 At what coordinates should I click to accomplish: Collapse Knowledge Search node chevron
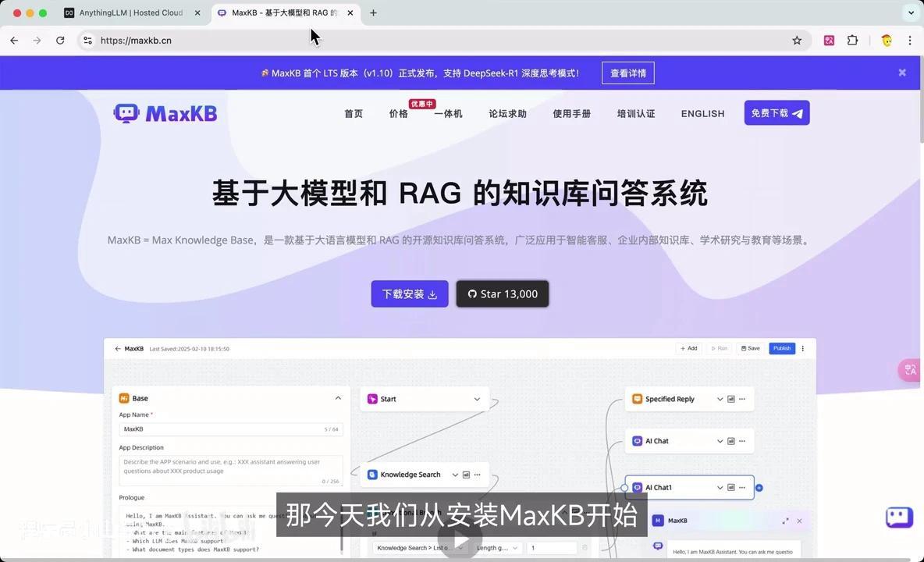455,475
